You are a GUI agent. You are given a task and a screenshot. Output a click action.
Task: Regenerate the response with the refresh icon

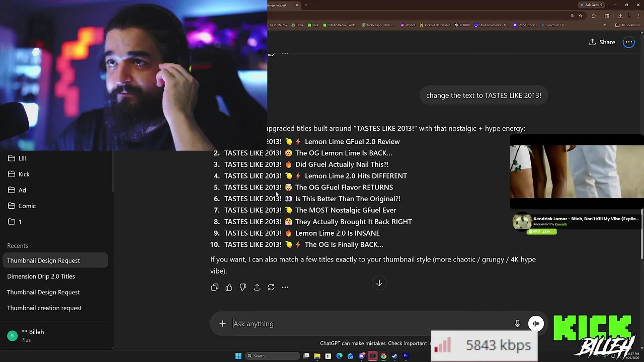[271, 287]
